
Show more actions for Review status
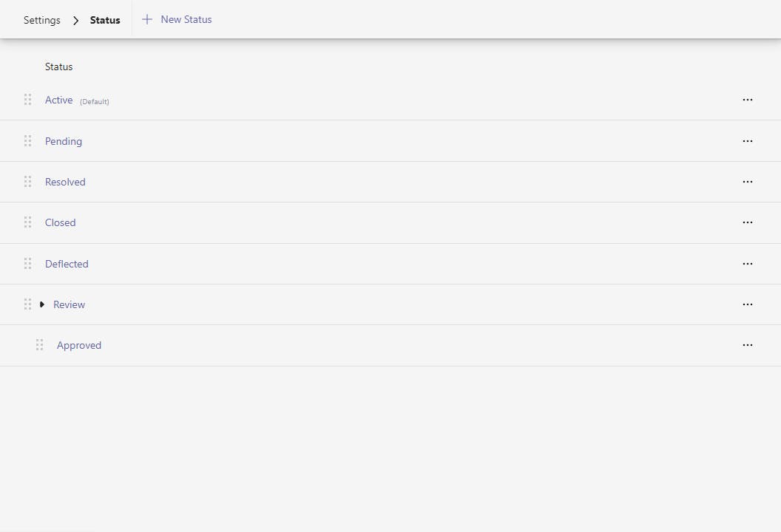[747, 304]
